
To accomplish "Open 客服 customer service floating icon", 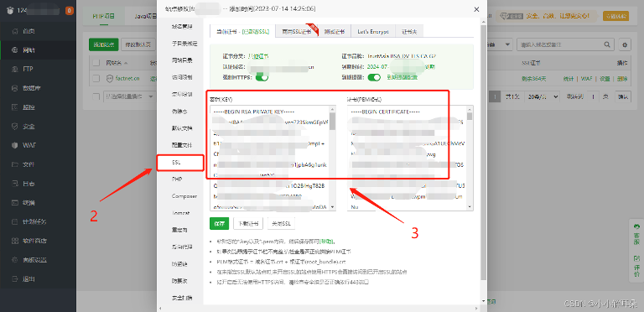I will click(x=636, y=234).
